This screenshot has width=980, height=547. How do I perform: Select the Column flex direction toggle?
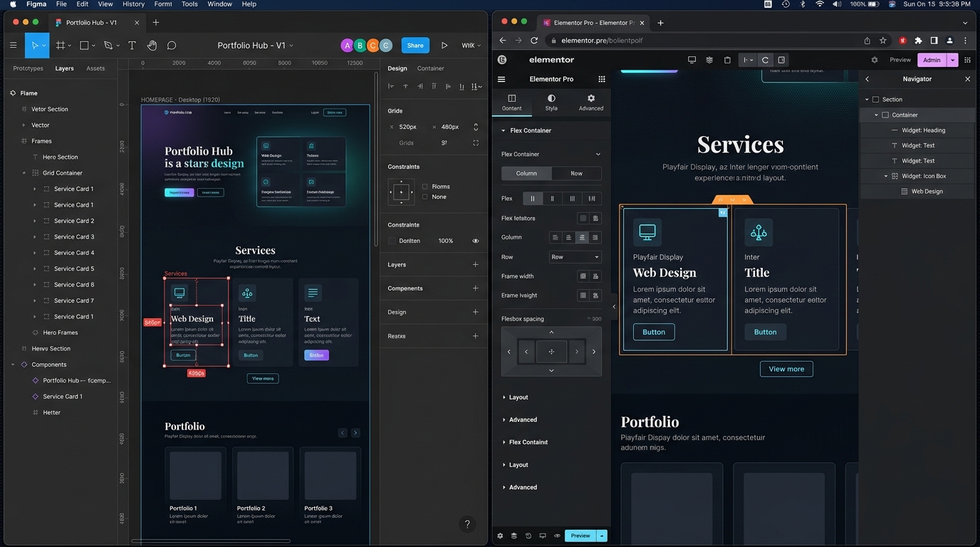[526, 173]
